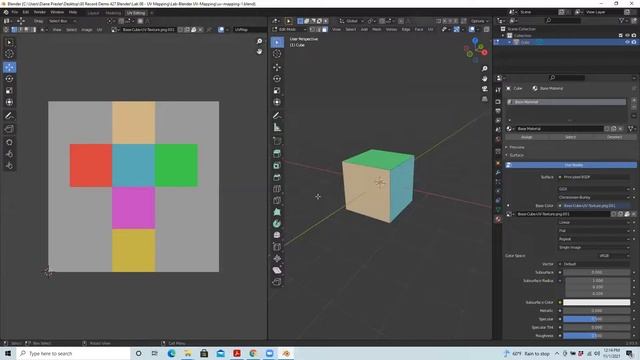
Task: Select the Knife tool
Action: [277, 200]
